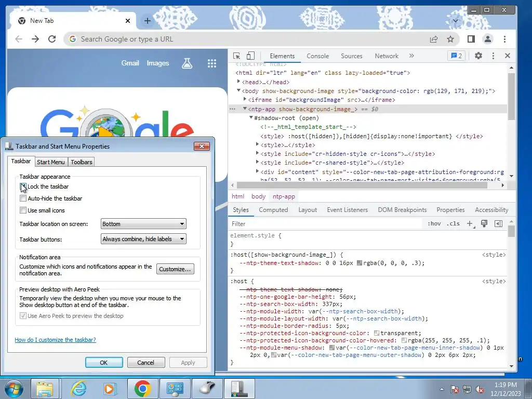This screenshot has width=532, height=399.
Task: Click the share this page icon
Action: (x=434, y=39)
